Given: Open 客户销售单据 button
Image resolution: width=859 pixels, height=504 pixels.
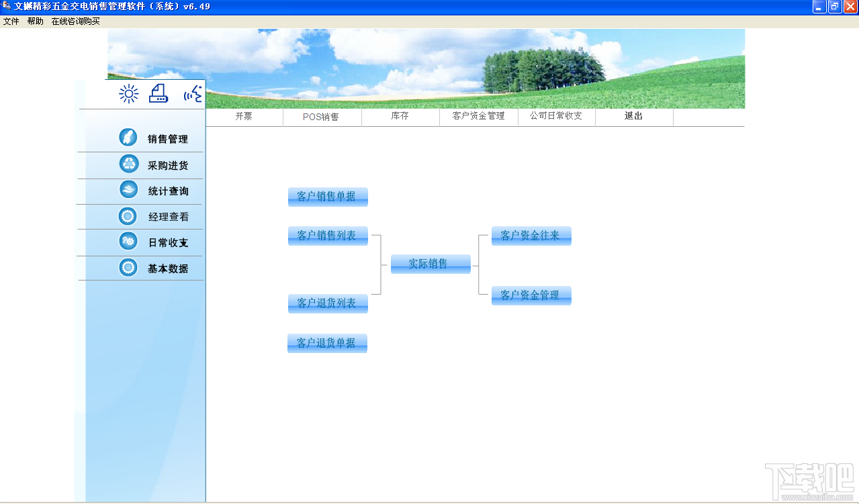Looking at the screenshot, I should pos(328,197).
